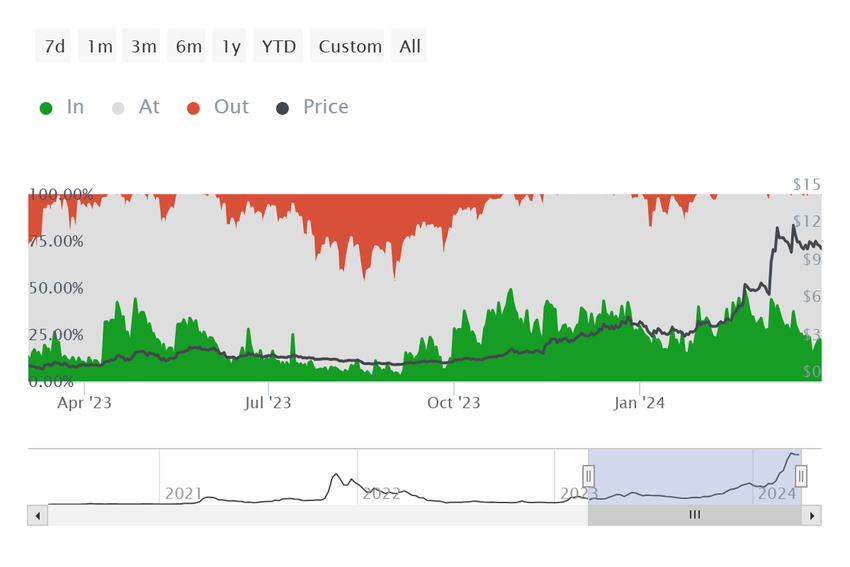This screenshot has height=567, width=850.
Task: Click the navigator left range handle
Action: [x=589, y=476]
